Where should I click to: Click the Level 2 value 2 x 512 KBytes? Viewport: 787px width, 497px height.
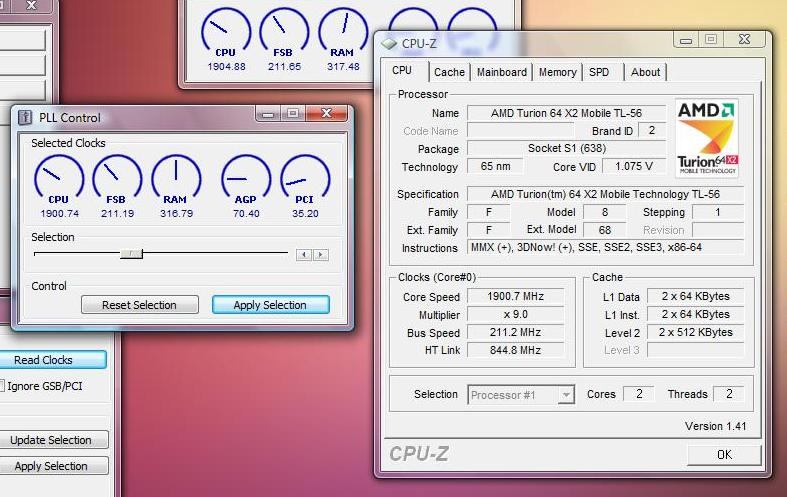coord(695,332)
